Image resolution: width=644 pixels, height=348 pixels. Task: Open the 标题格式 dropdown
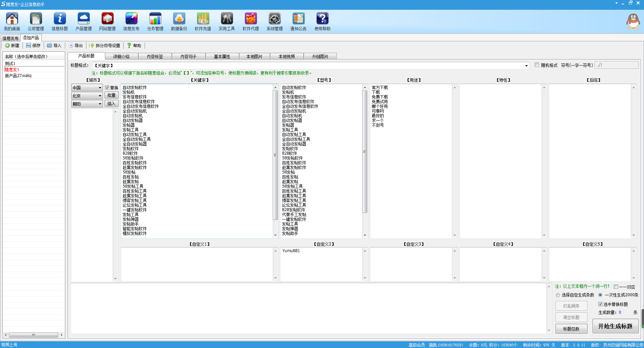(x=526, y=66)
